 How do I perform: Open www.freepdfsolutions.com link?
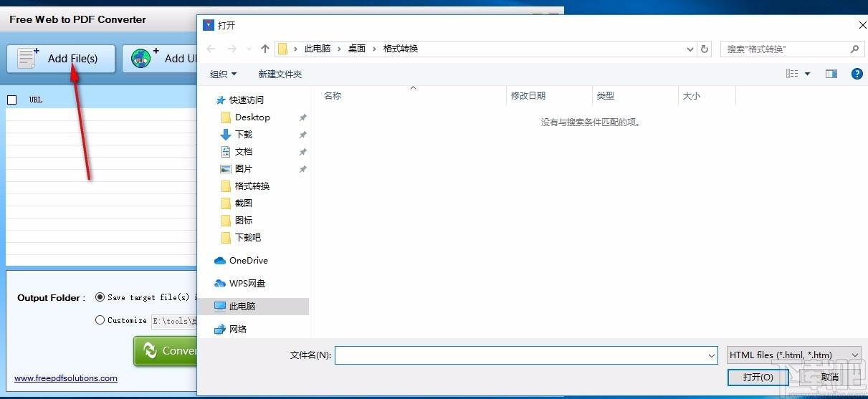[x=66, y=378]
